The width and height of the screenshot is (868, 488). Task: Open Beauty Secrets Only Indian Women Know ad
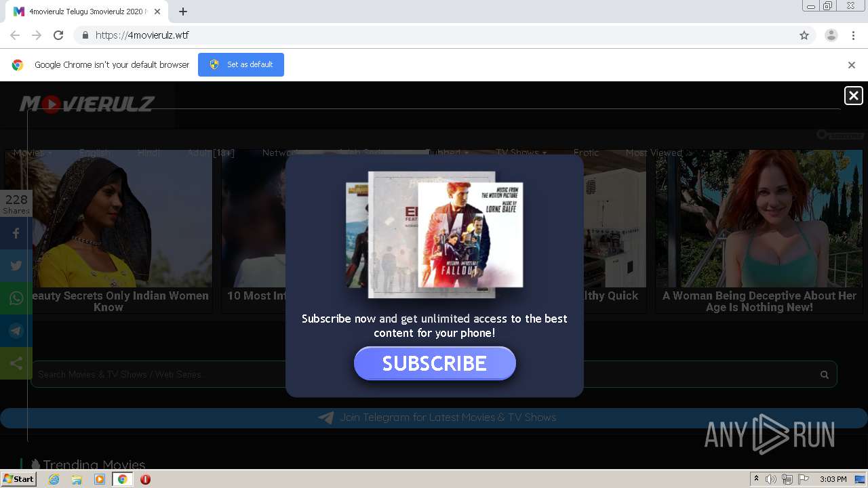[x=108, y=231]
